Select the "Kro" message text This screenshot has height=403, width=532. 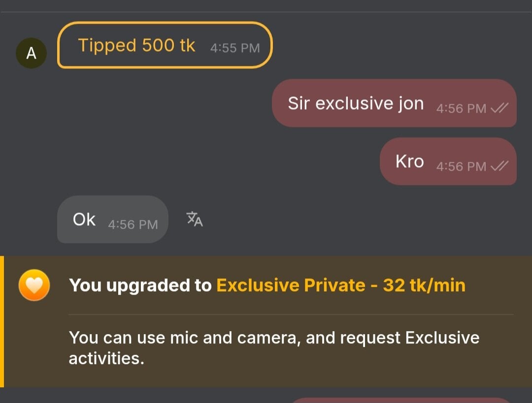[x=409, y=161]
